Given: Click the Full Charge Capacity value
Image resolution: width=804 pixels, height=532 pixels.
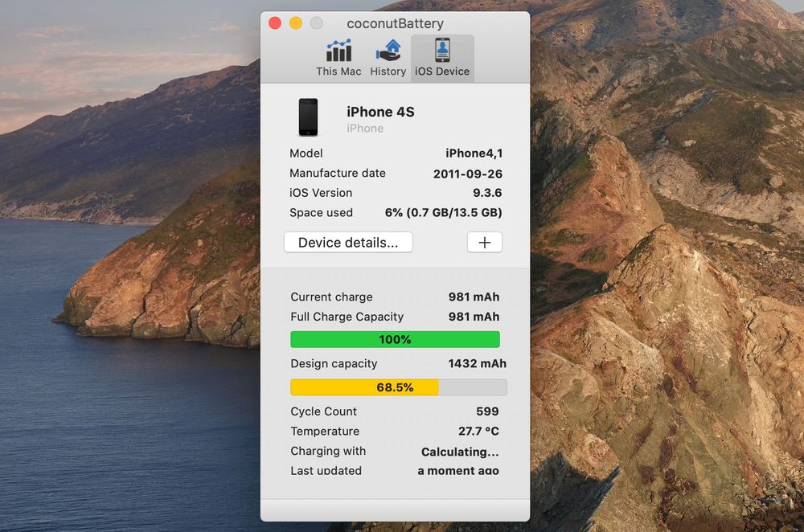Looking at the screenshot, I should [474, 317].
